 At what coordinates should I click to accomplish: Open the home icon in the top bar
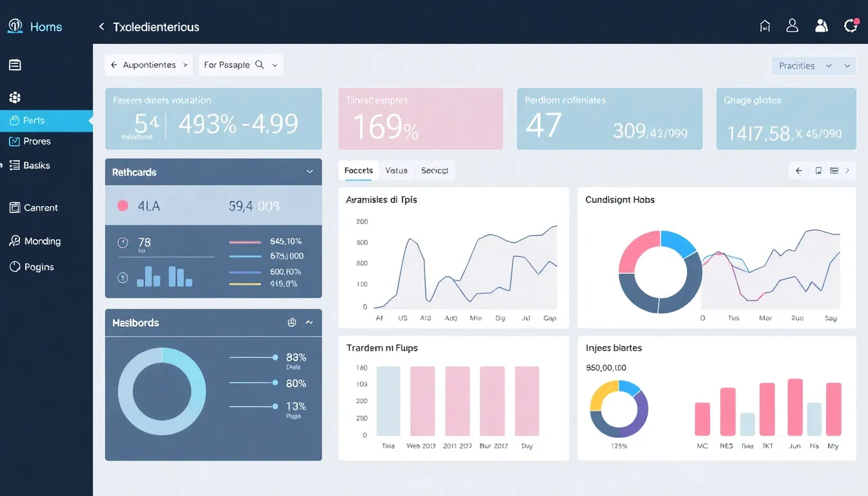click(x=765, y=25)
